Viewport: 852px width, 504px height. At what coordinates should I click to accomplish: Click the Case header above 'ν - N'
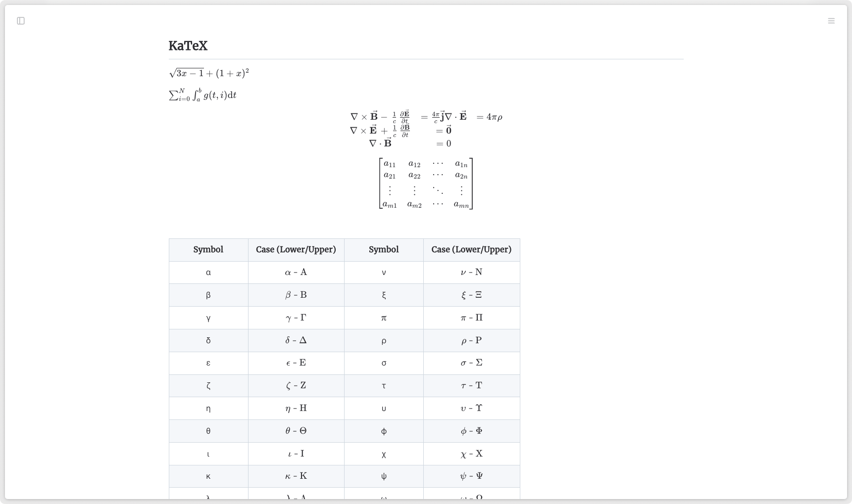[471, 250]
